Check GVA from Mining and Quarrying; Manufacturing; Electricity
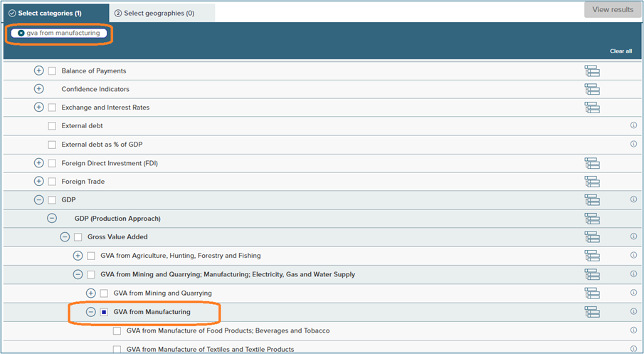 [x=91, y=275]
